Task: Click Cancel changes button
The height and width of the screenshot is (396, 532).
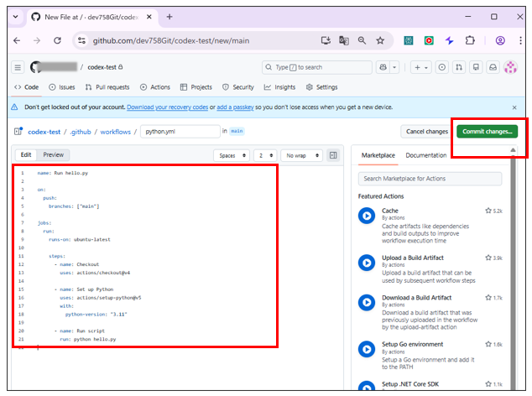Action: [427, 132]
